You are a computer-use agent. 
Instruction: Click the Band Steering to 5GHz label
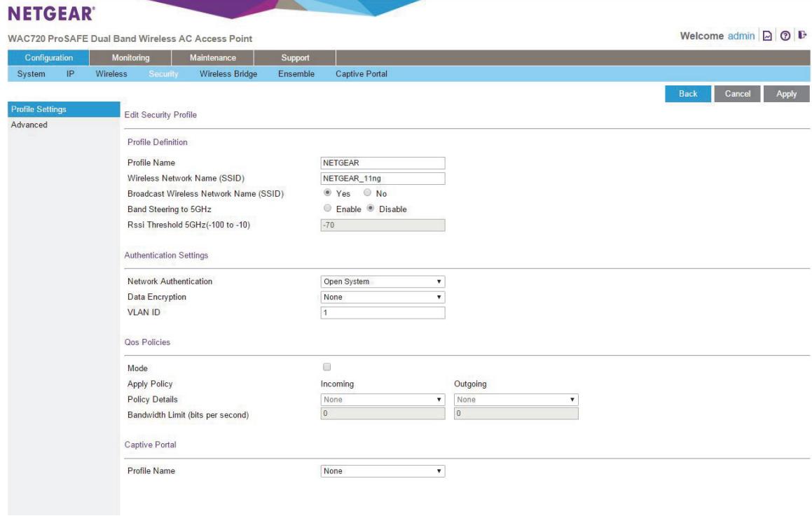[170, 209]
